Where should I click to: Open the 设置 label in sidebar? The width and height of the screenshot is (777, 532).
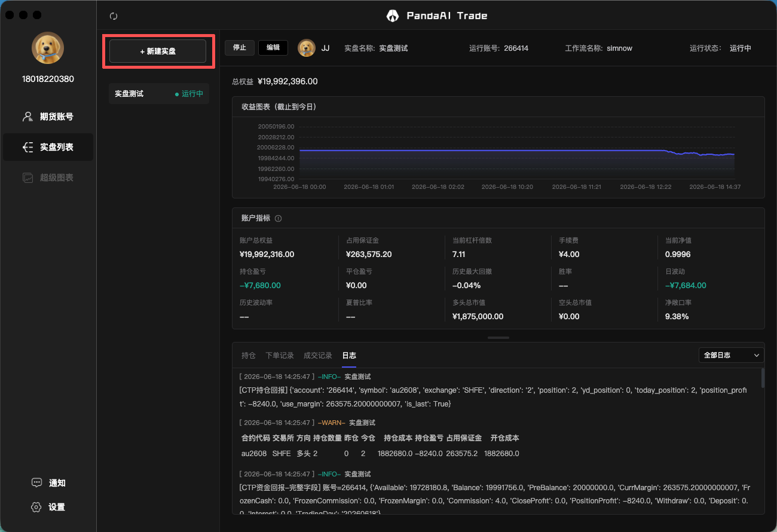pyautogui.click(x=57, y=507)
